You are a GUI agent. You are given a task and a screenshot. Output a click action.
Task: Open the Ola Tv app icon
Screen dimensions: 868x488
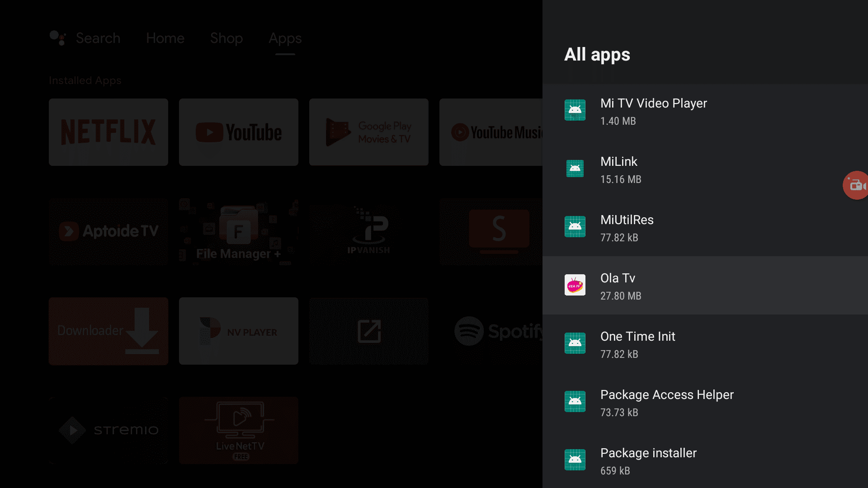click(x=575, y=285)
